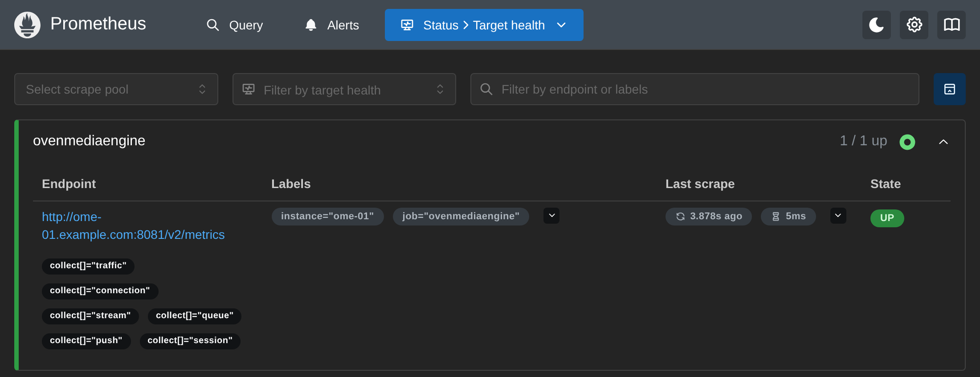Click the UP state badge
Viewport: 980px width, 377px height.
click(x=887, y=218)
